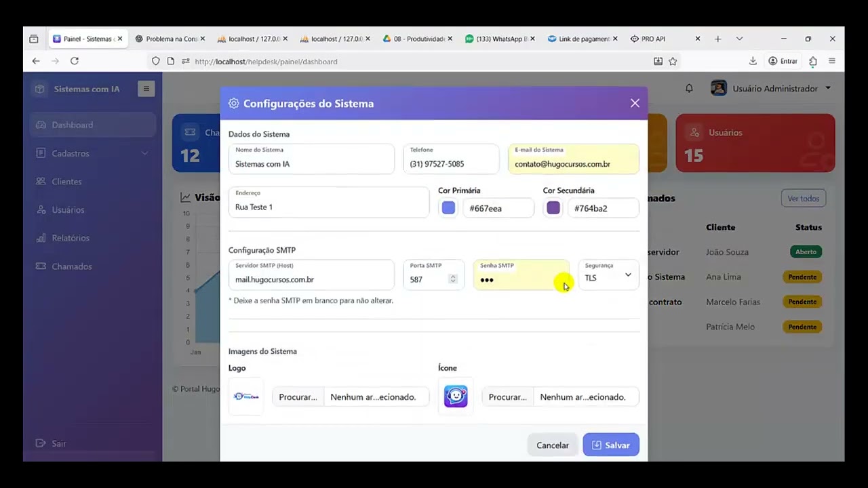The width and height of the screenshot is (868, 488).
Task: Click the system icon robot thumbnail
Action: pos(456,396)
